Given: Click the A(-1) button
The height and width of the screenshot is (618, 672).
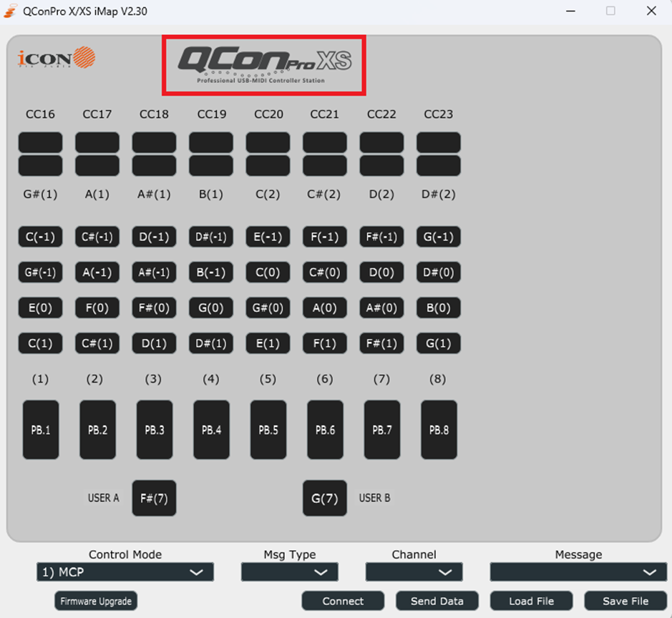Looking at the screenshot, I should pyautogui.click(x=97, y=273).
